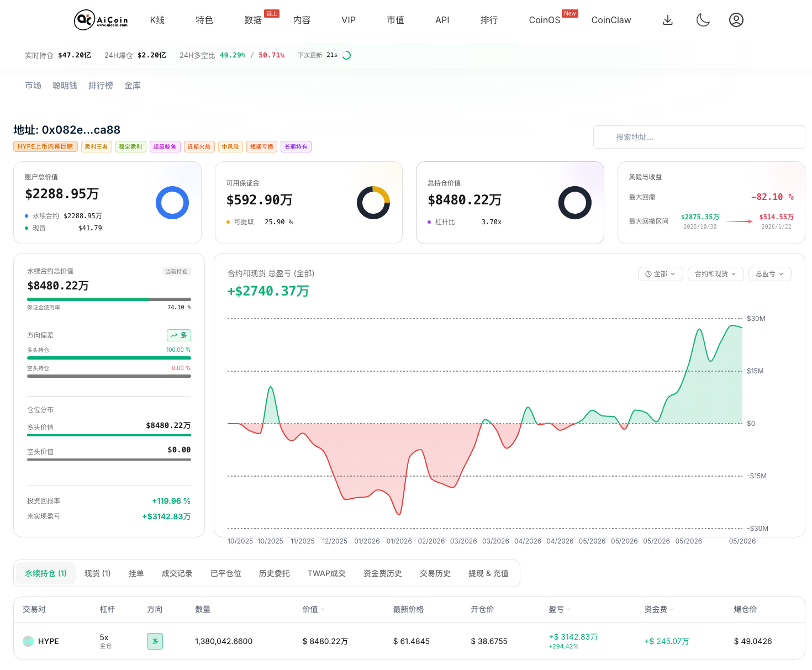Click the 空头持仓 0% bar

tap(109, 376)
